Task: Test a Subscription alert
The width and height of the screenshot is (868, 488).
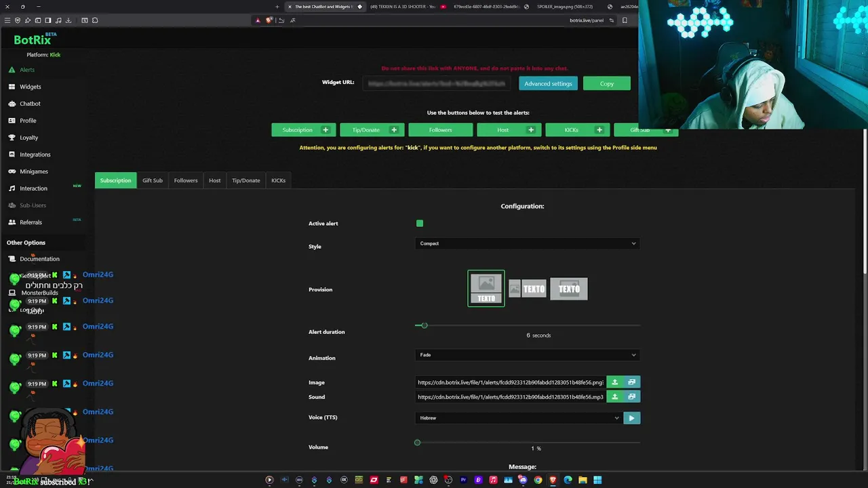Action: point(297,130)
